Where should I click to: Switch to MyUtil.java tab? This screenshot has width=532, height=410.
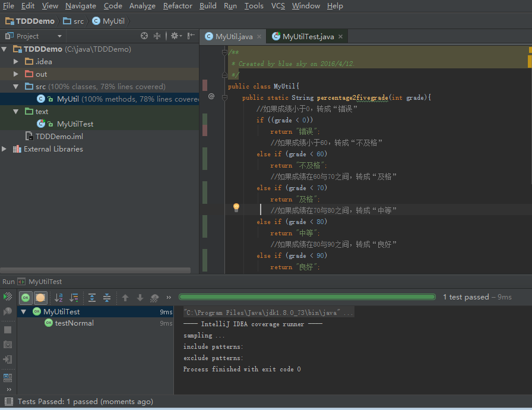pos(233,37)
